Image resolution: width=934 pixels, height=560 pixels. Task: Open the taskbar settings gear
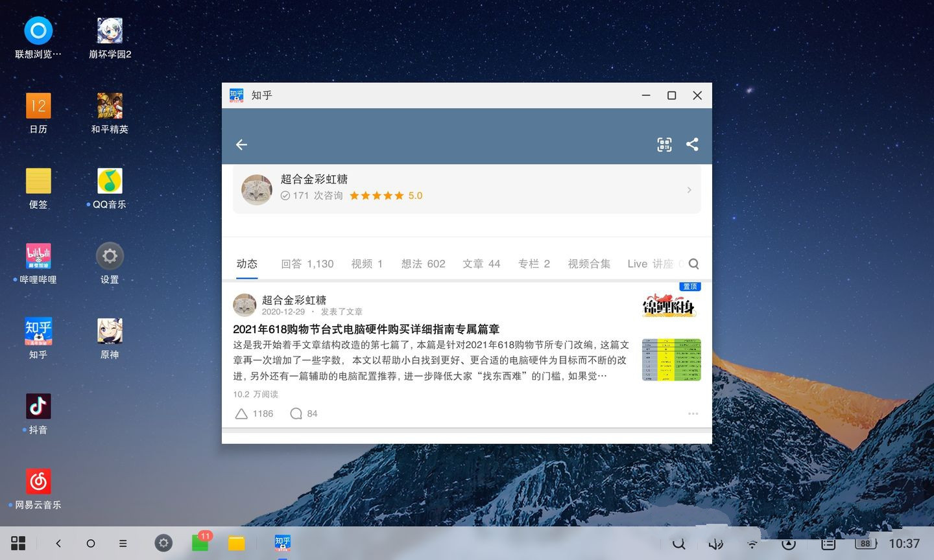(163, 543)
